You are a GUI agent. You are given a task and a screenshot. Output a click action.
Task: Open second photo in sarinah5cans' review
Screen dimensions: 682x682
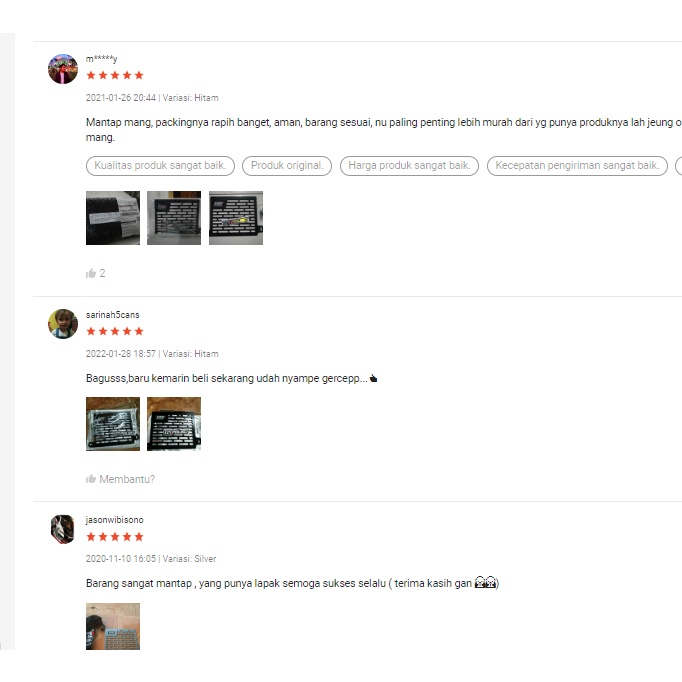(174, 424)
